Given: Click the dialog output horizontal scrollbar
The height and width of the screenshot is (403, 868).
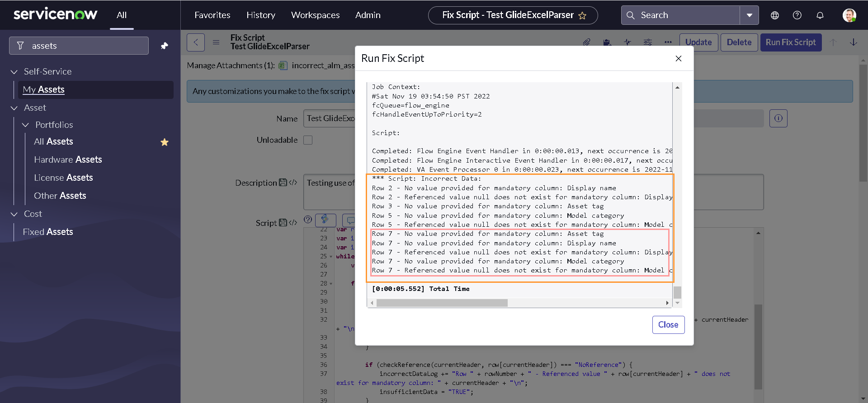Looking at the screenshot, I should (442, 303).
